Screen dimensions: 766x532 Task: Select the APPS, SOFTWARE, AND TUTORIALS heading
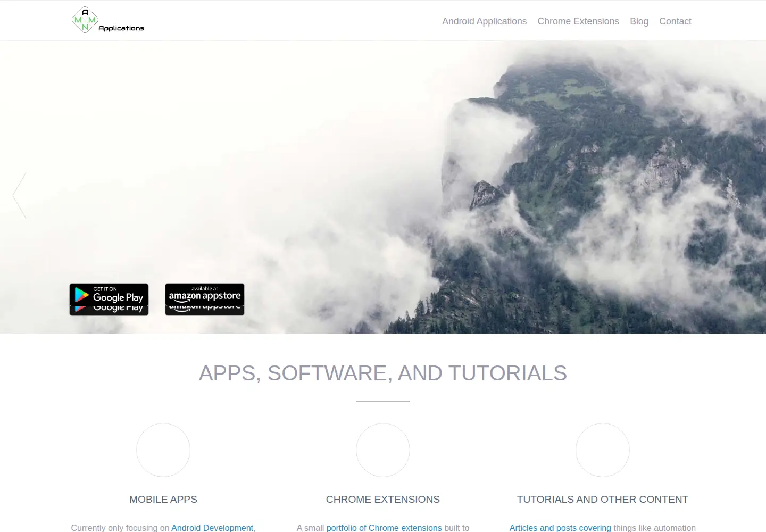click(x=383, y=373)
